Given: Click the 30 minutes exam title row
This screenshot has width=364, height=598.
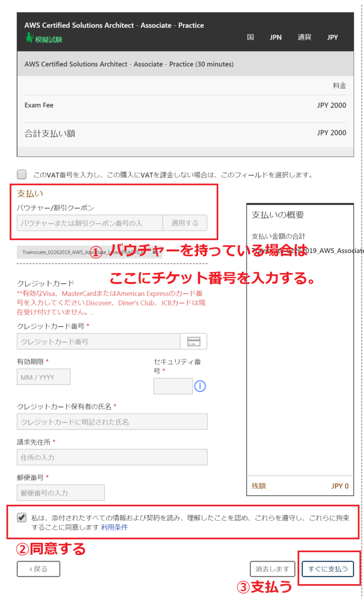Looking at the screenshot, I should [x=185, y=64].
